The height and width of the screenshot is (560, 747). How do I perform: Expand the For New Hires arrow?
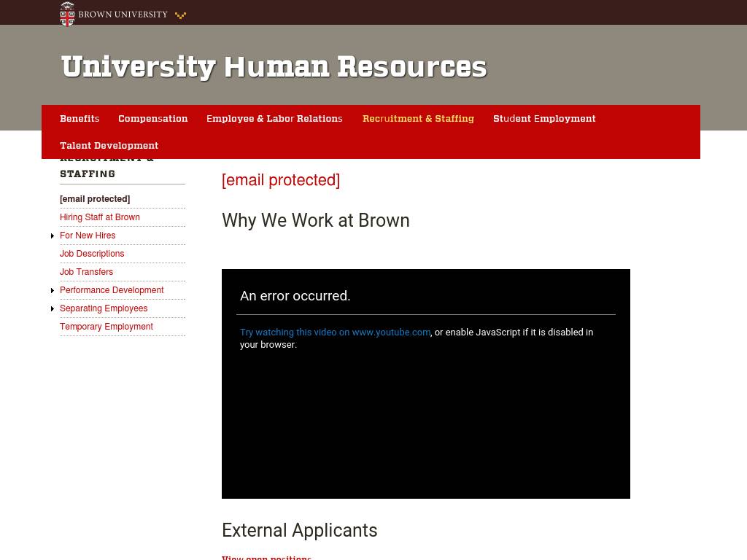click(53, 236)
